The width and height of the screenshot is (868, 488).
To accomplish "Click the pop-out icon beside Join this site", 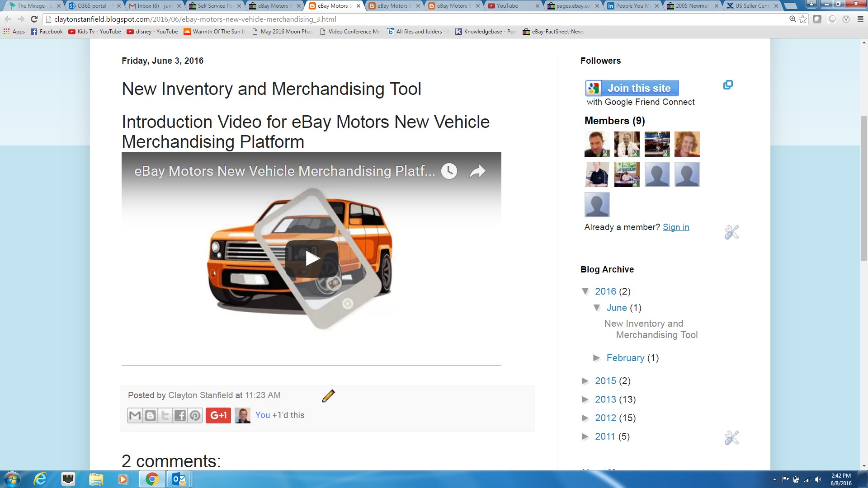I will click(x=728, y=85).
